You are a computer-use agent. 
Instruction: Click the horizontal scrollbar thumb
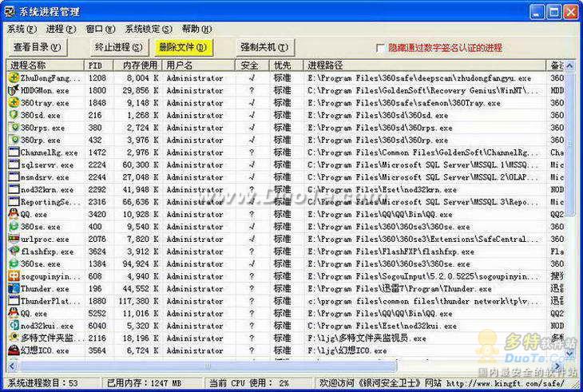tap(208, 366)
